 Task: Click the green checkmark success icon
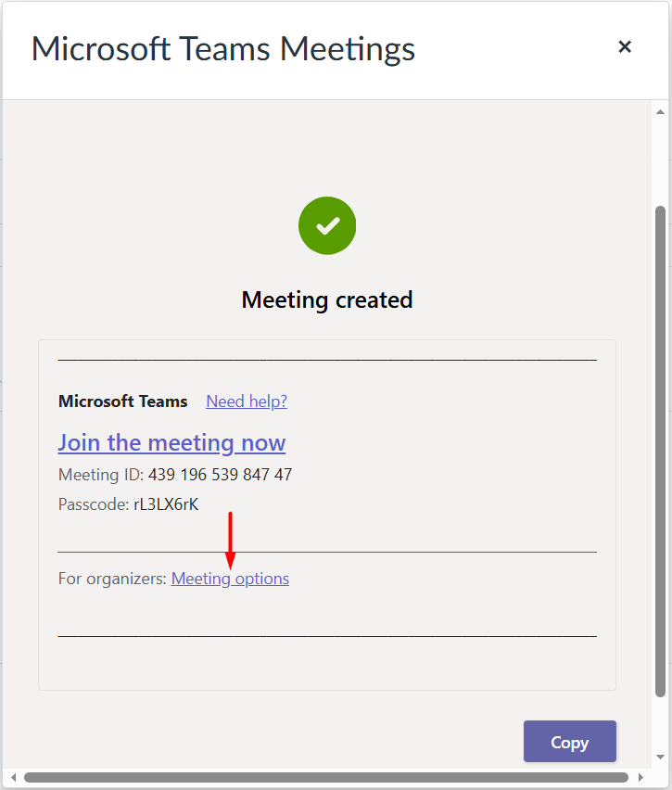pyautogui.click(x=327, y=225)
